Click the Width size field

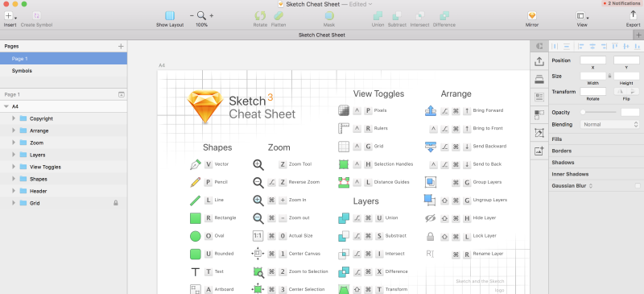click(x=592, y=76)
